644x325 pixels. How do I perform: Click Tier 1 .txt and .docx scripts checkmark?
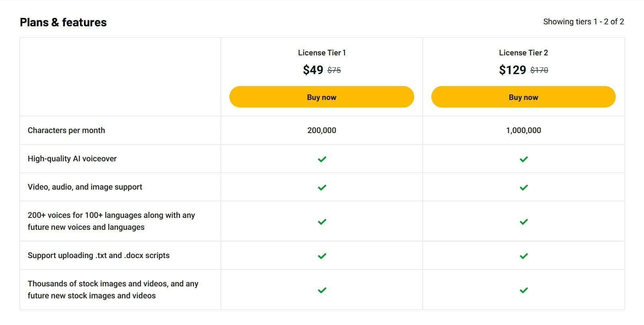(x=322, y=256)
